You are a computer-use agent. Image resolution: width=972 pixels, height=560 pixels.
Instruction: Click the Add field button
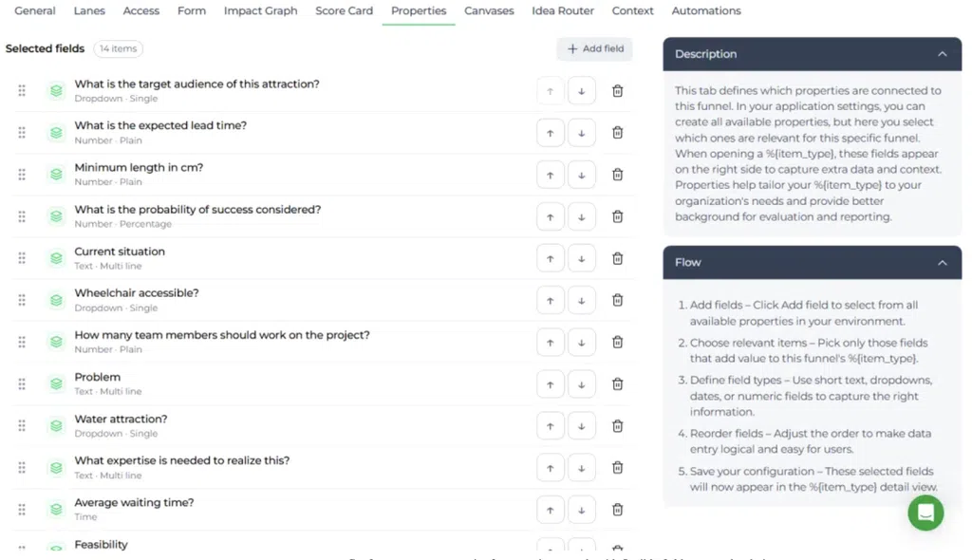point(594,48)
